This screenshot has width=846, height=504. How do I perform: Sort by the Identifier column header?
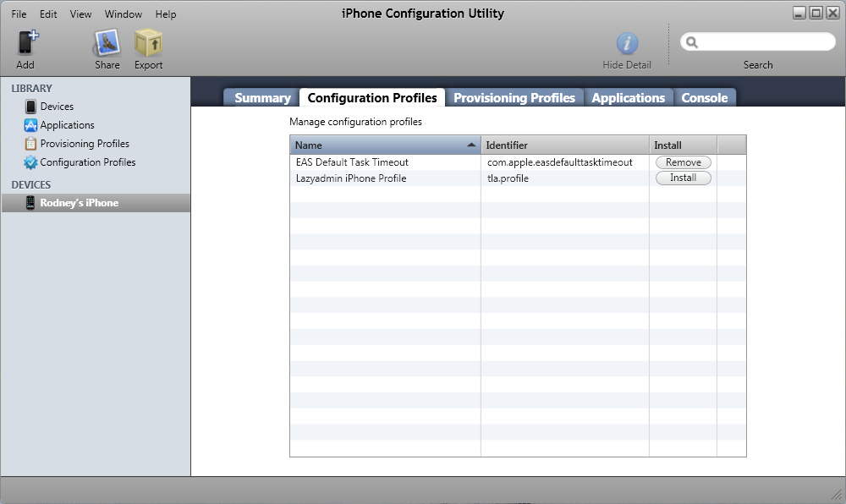564,145
